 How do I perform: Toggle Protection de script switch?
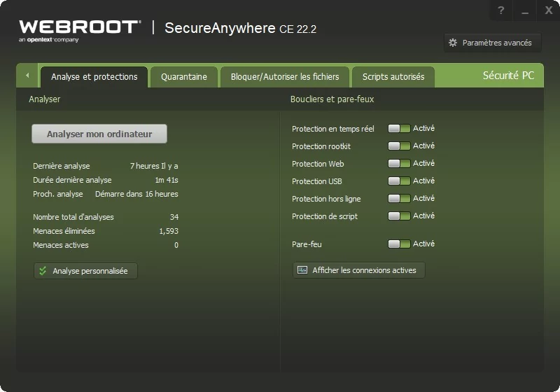[399, 216]
